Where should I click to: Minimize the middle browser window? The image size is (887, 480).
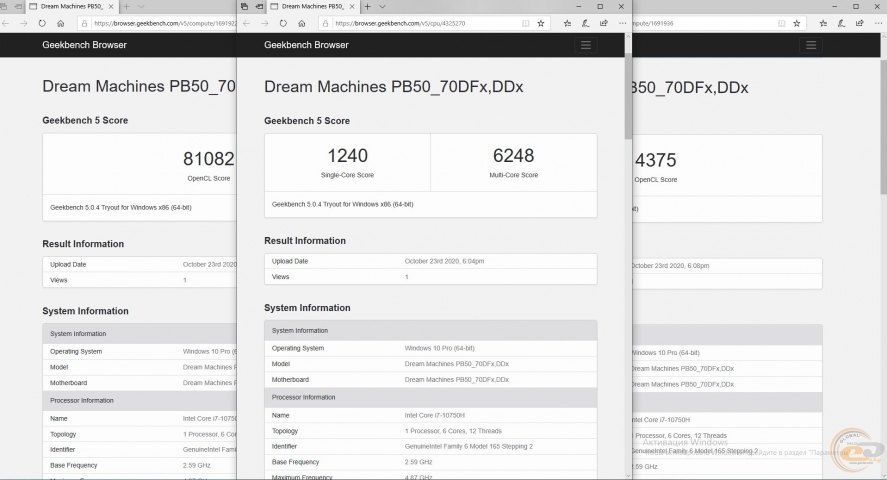[x=579, y=7]
